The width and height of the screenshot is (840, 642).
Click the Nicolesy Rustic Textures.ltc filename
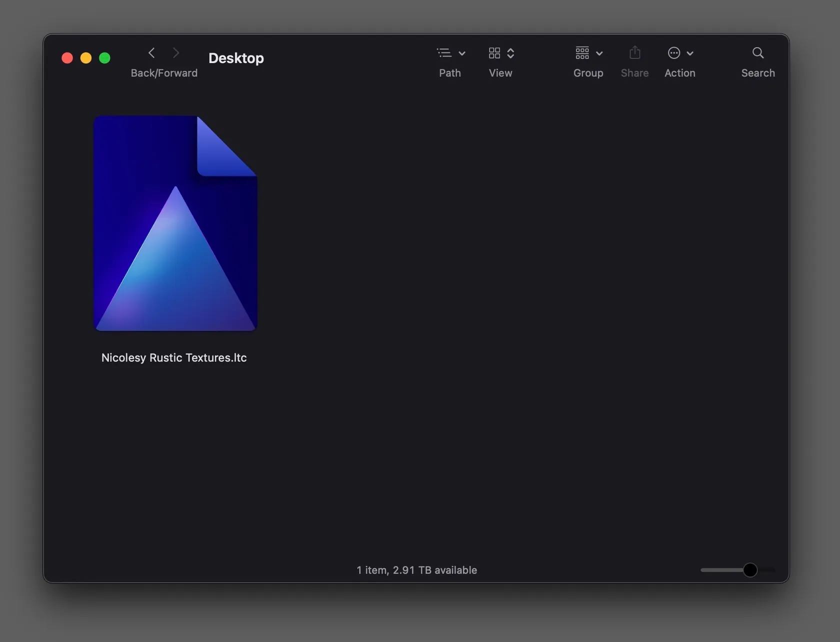[174, 358]
